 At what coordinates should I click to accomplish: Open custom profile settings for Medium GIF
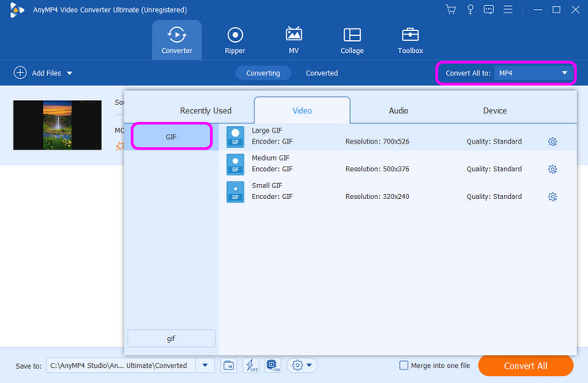[x=553, y=169]
